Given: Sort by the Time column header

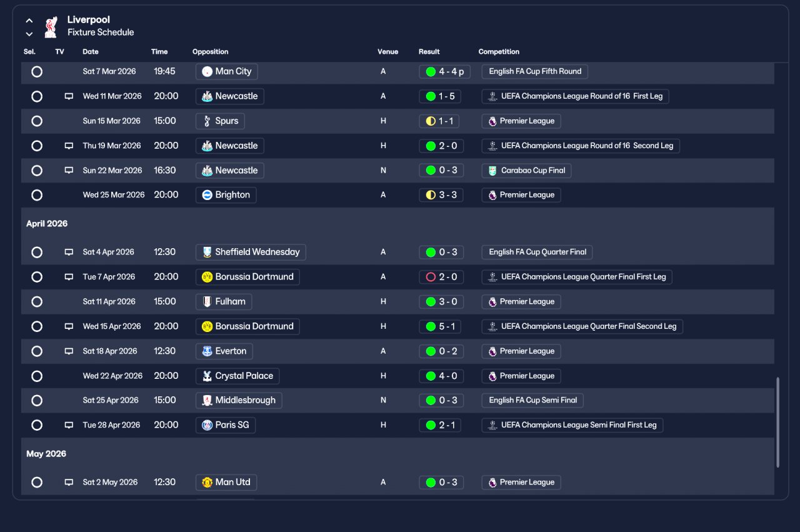Looking at the screenshot, I should coord(159,52).
